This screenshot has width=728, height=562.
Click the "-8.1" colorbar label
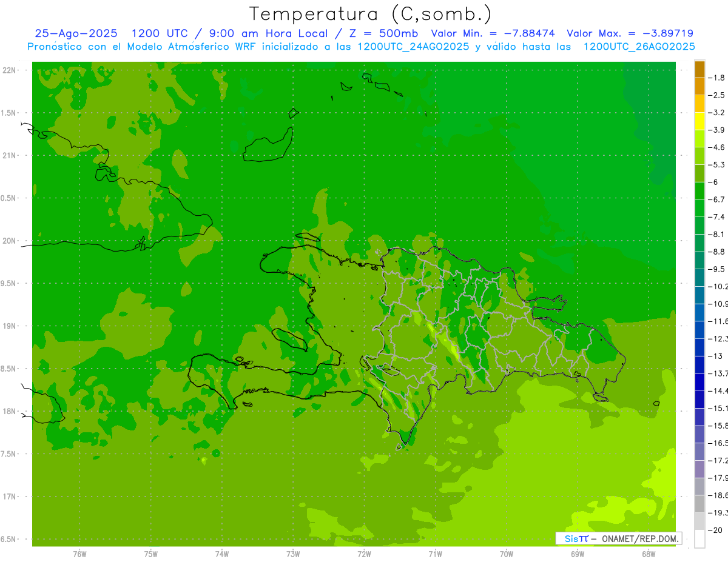pos(717,234)
